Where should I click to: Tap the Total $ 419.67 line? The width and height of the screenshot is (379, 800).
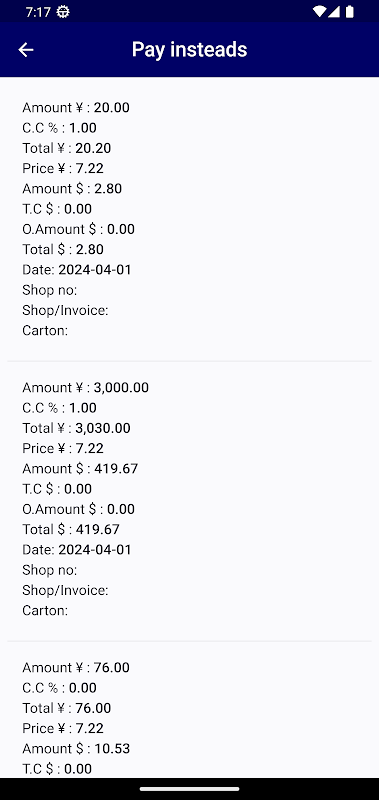coord(71,529)
